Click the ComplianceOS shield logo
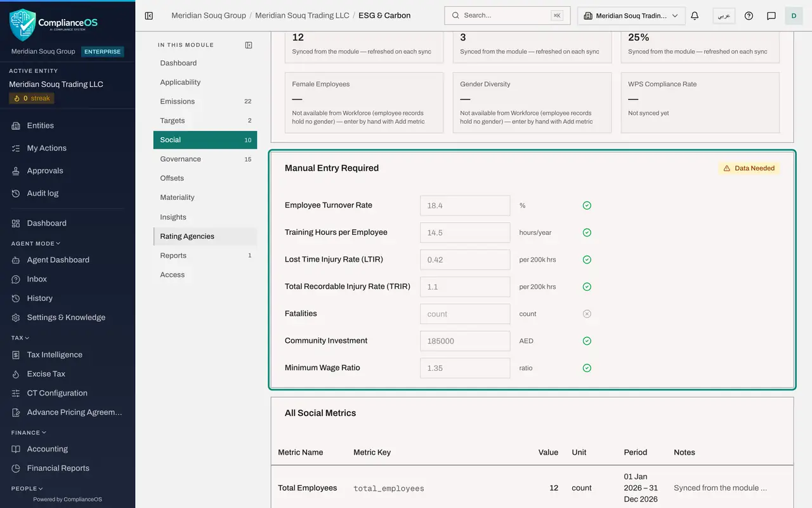Screen dimensions: 812x508 (x=23, y=25)
